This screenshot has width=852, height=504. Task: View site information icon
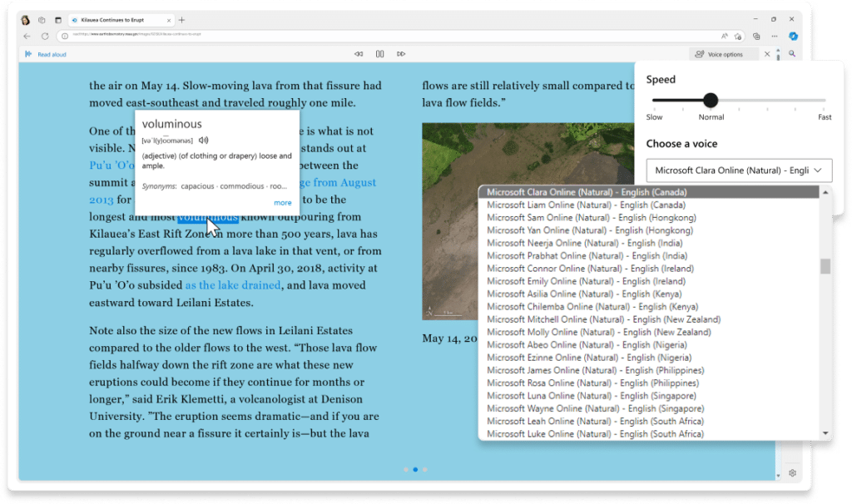(x=65, y=36)
